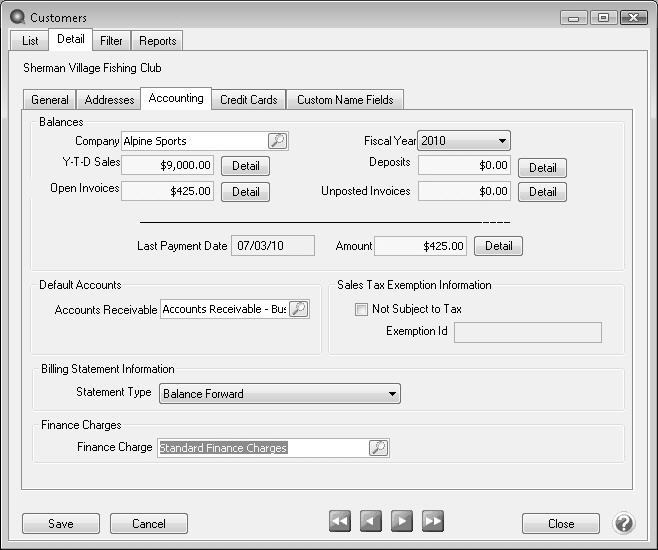The height and width of the screenshot is (550, 658).
Task: Click the Company lookup magnifier icon
Action: 277,141
